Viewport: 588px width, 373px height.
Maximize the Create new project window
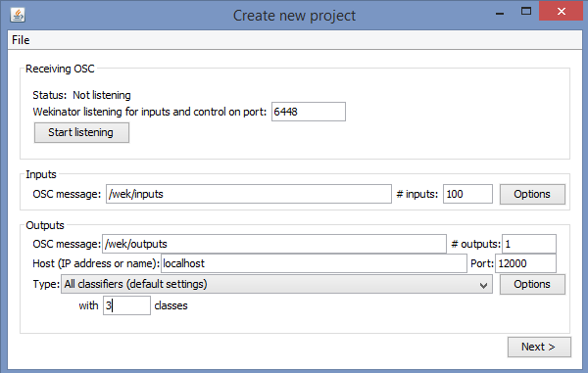pyautogui.click(x=526, y=12)
